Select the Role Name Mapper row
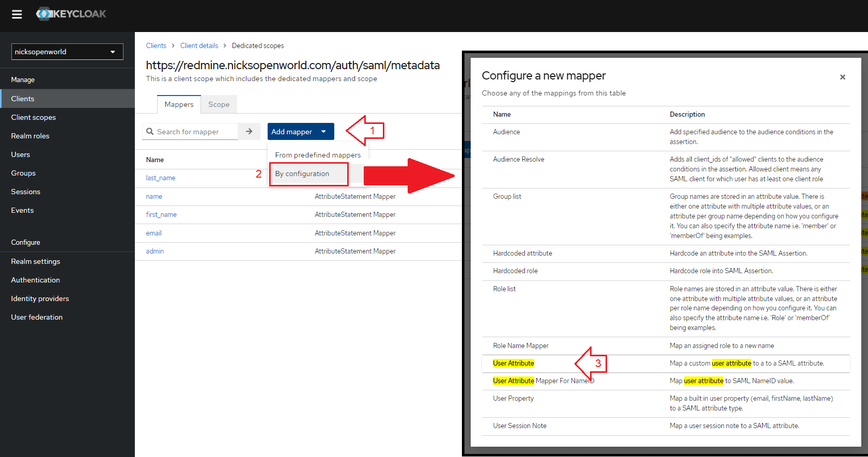Viewport: 868px width, 457px height. tap(666, 346)
